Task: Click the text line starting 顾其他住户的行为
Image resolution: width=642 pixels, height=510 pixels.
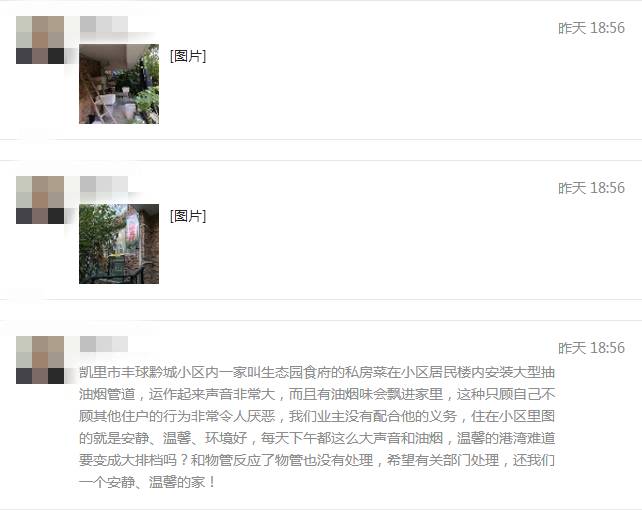Action: tap(317, 416)
